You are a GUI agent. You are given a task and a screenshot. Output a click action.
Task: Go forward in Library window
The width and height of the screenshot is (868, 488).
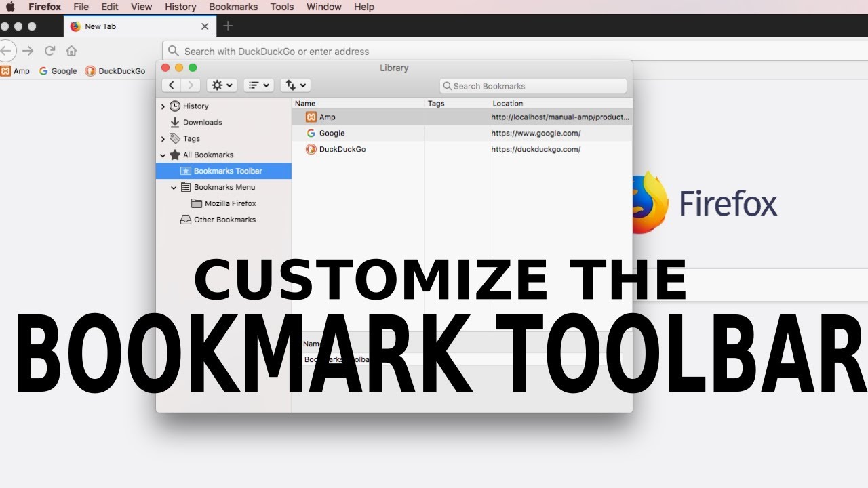click(191, 85)
